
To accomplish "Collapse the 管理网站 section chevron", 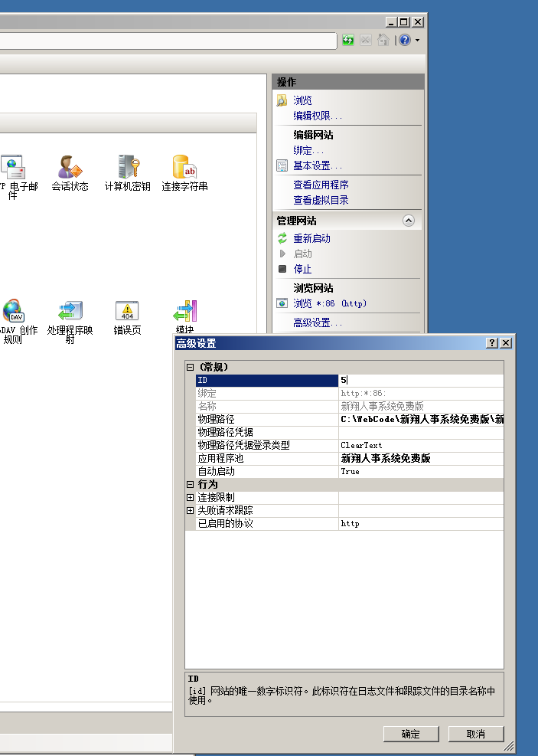I will click(409, 221).
